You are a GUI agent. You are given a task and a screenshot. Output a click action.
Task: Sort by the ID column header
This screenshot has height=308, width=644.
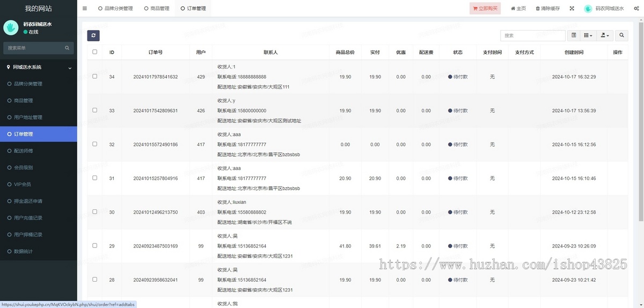click(x=112, y=52)
